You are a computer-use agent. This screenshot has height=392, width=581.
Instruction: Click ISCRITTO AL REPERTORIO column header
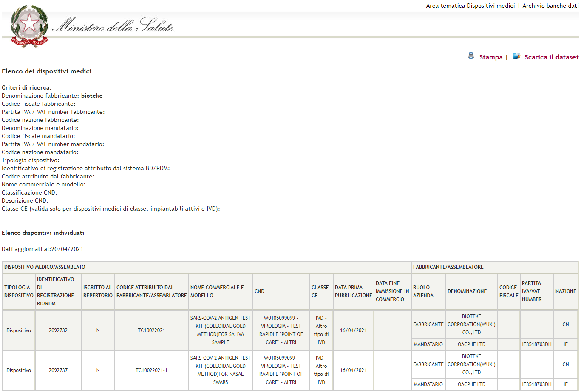pos(98,291)
